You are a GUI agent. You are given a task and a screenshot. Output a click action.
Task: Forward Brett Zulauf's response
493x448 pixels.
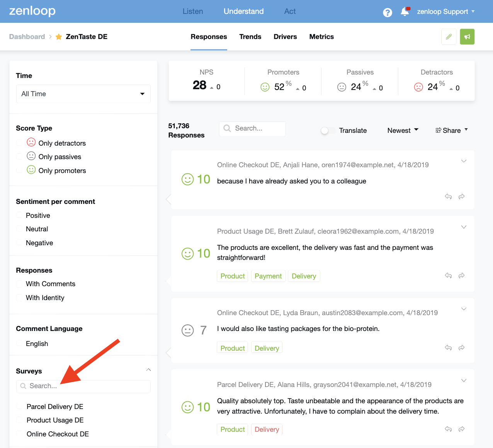[461, 275]
